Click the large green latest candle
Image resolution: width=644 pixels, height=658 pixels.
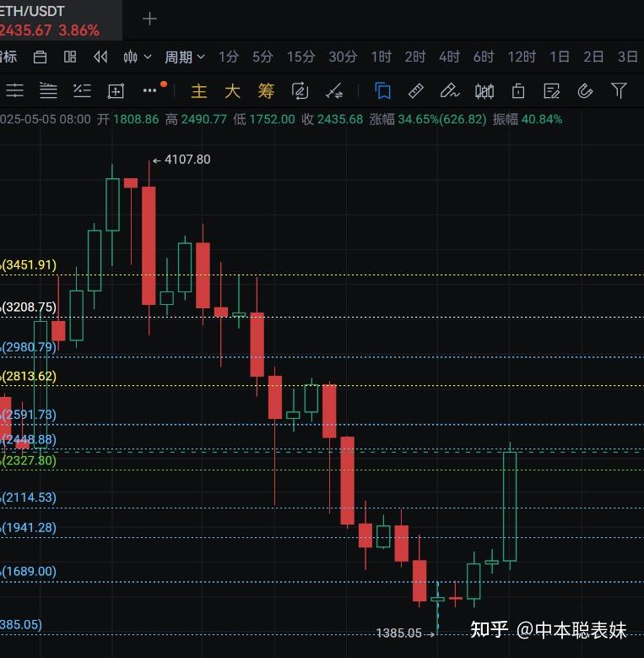click(510, 506)
